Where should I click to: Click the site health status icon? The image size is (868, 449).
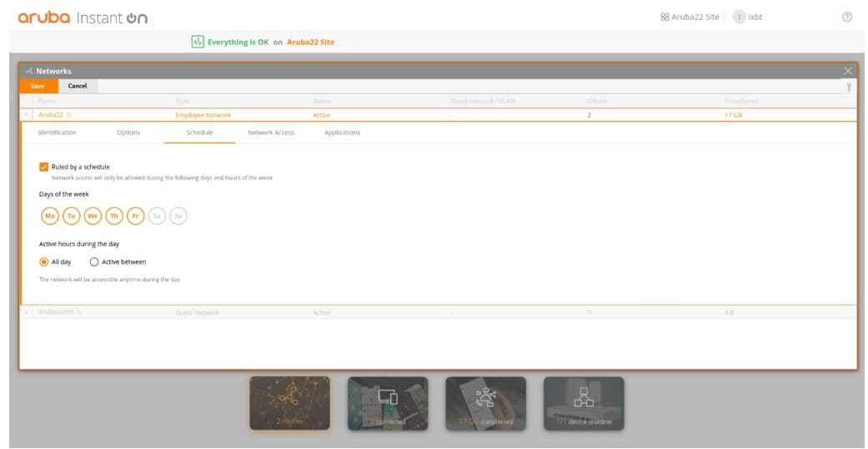pyautogui.click(x=198, y=42)
